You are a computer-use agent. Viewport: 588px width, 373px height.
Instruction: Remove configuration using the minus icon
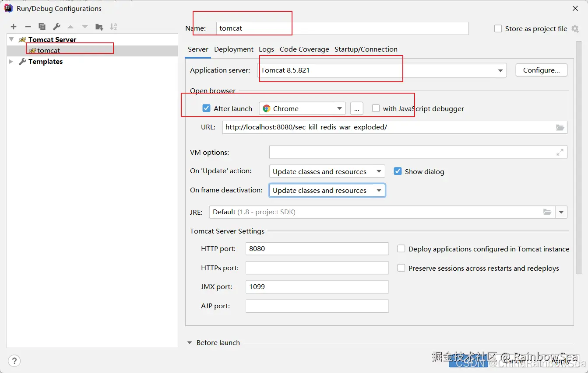pos(28,27)
